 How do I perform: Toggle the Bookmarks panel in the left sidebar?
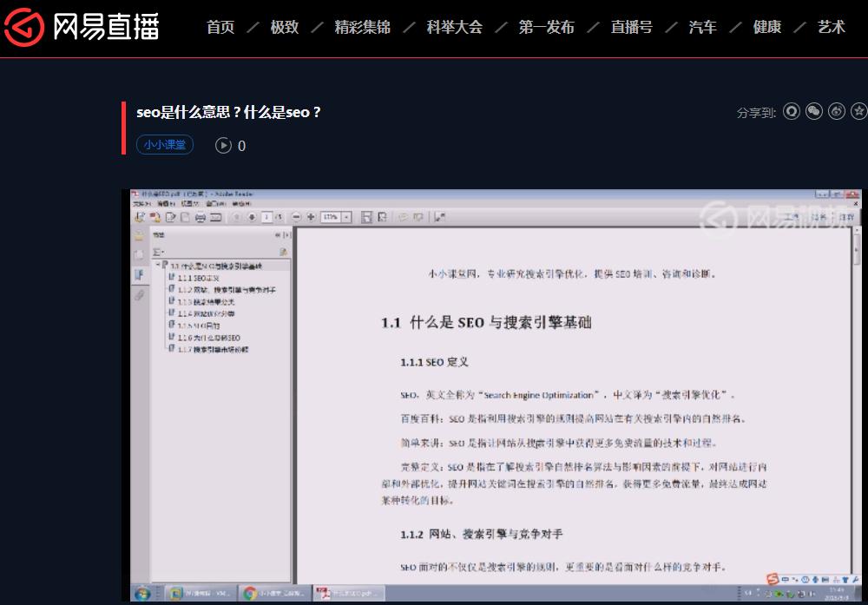(139, 274)
